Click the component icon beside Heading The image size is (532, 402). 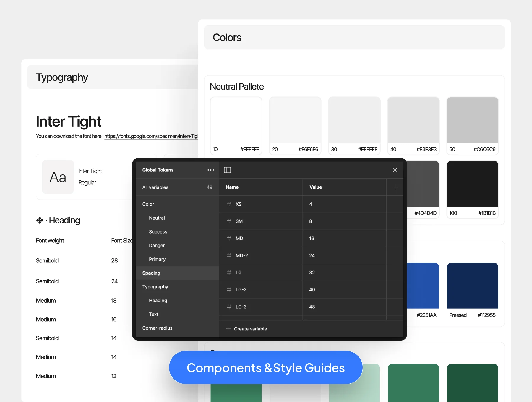(40, 221)
